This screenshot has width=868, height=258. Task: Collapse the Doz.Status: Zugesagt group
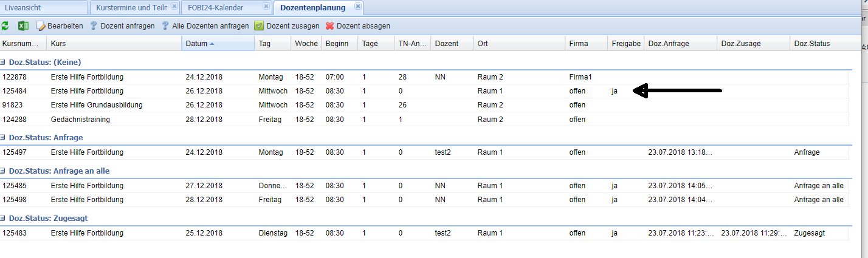(3, 218)
